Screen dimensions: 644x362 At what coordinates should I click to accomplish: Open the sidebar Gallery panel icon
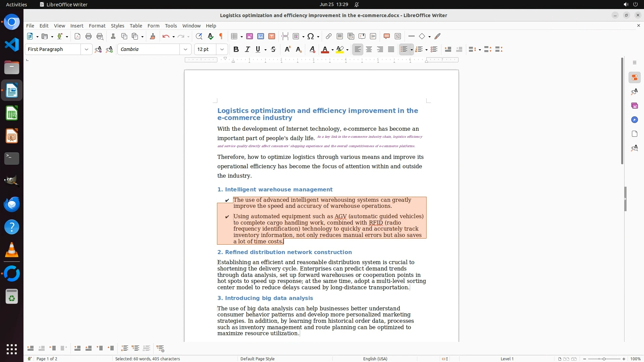(x=634, y=106)
